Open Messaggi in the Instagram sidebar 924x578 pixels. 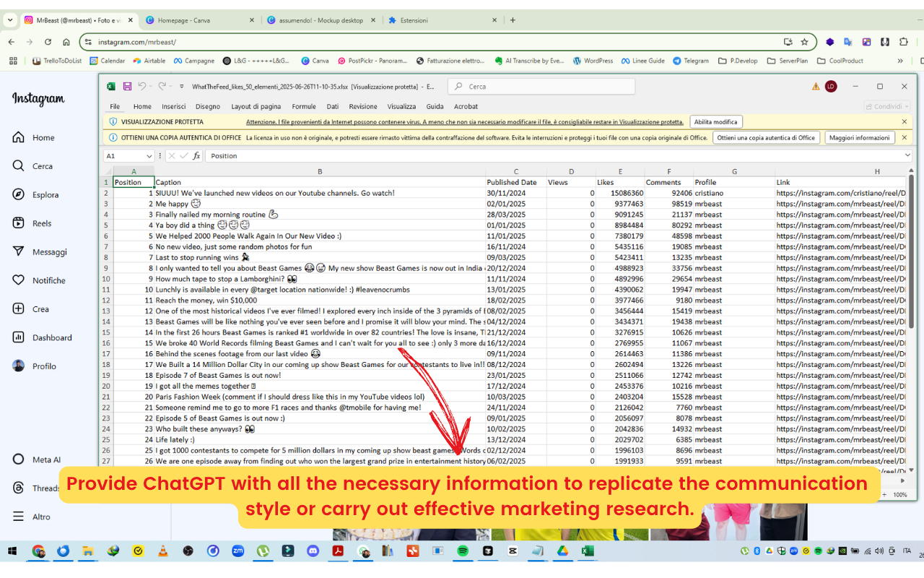click(40, 251)
